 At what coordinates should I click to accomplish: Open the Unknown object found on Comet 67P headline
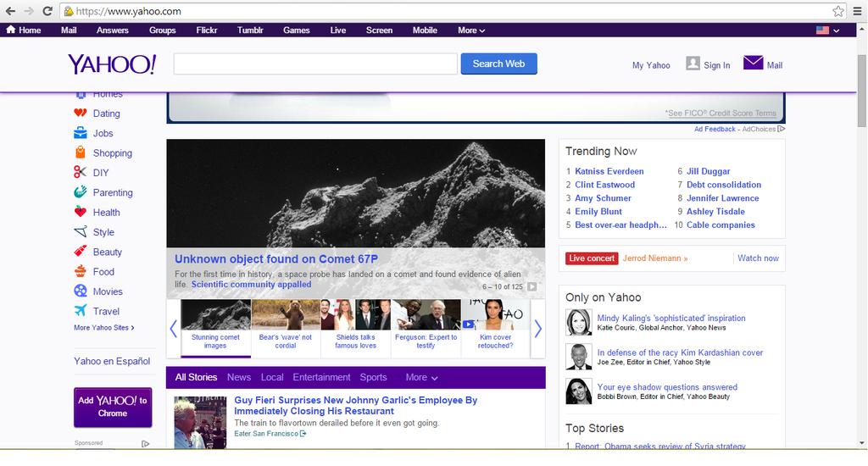coord(276,259)
